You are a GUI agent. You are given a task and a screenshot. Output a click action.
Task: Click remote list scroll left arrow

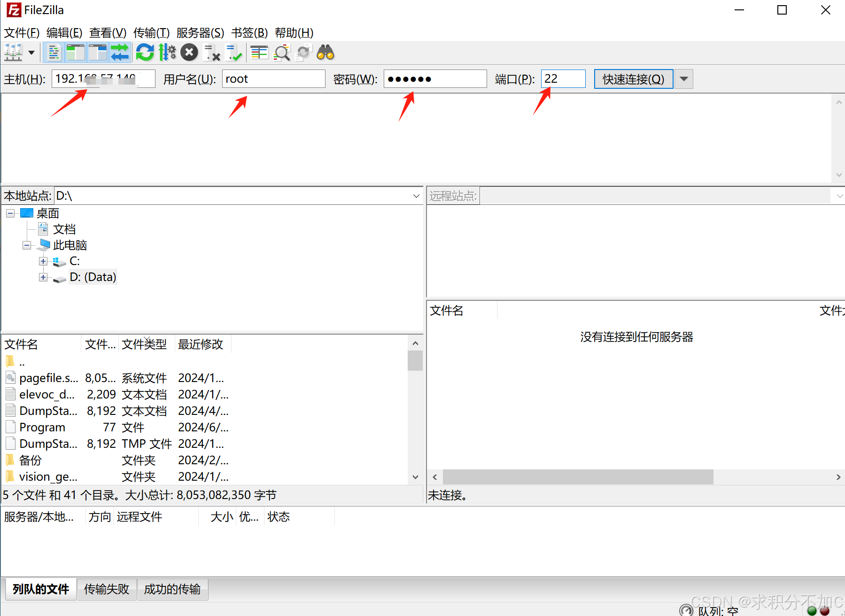[x=435, y=477]
